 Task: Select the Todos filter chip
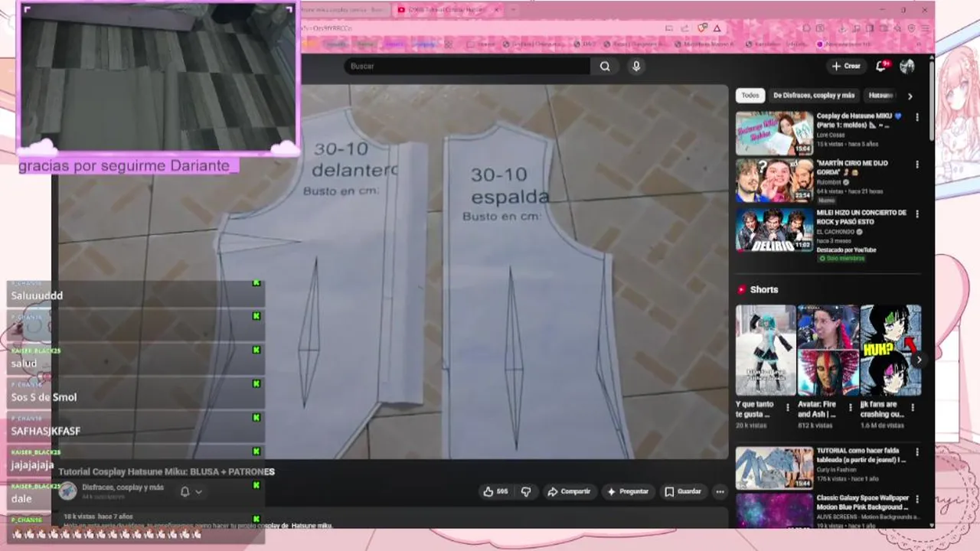point(750,96)
